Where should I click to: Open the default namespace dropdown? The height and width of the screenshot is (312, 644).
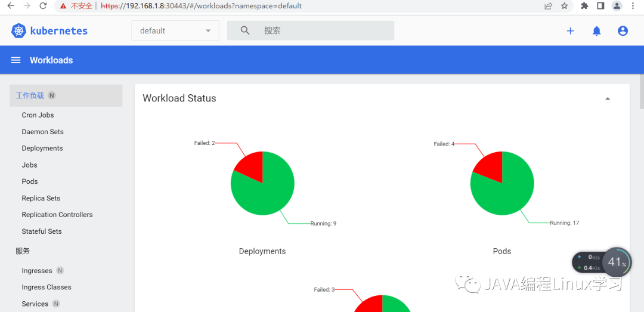(x=175, y=31)
